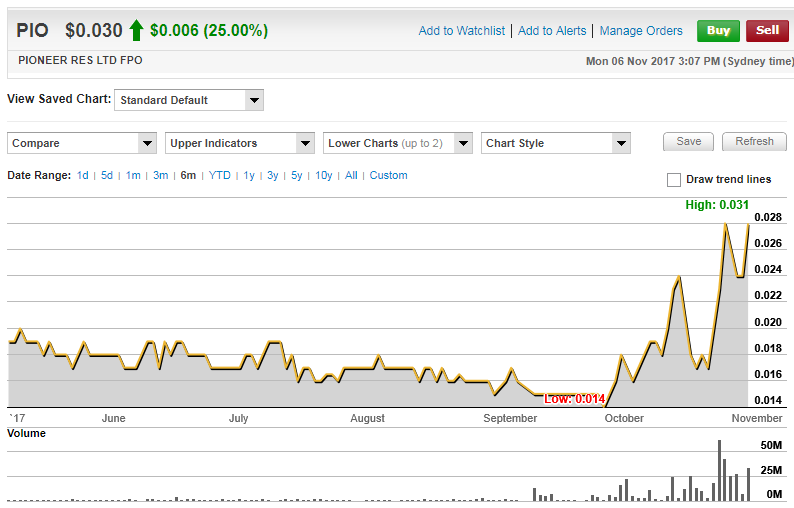Open the Add to Alerts link
Viewport: 794px width, 508px height.
[x=552, y=31]
